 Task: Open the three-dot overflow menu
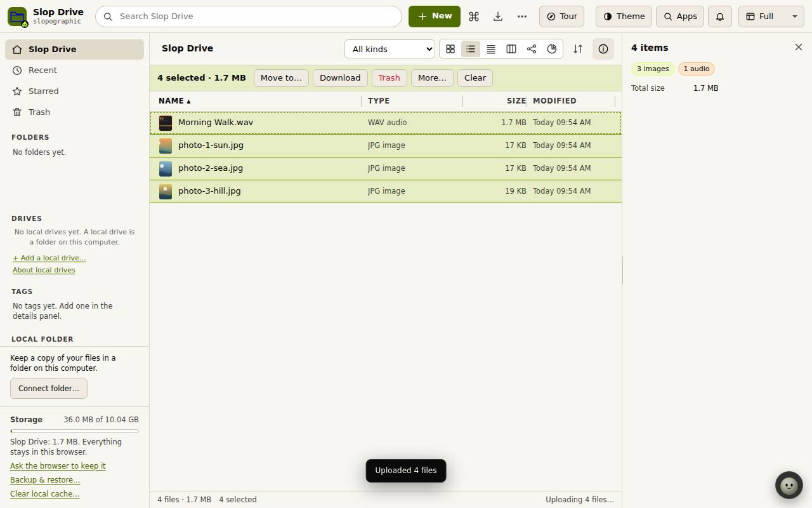coord(522,17)
